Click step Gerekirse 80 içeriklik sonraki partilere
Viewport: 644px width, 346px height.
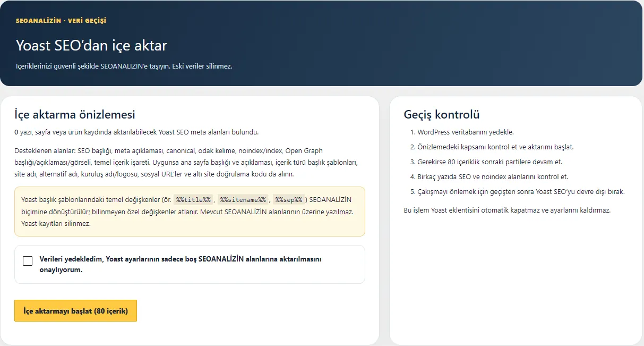490,162
